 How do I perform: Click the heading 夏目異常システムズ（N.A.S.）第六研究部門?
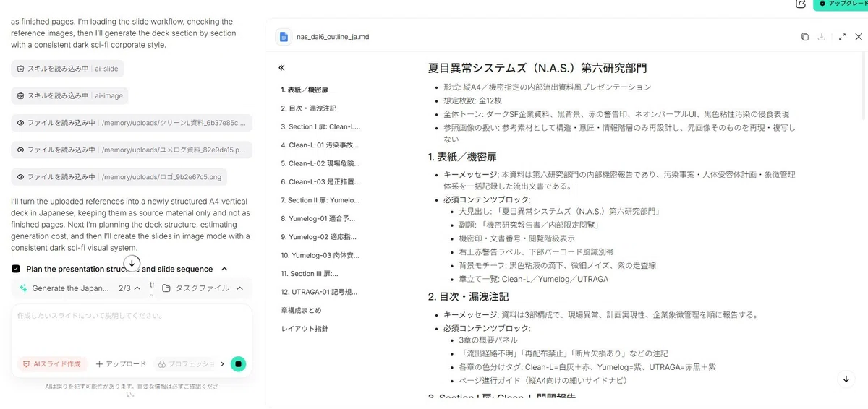pos(537,68)
